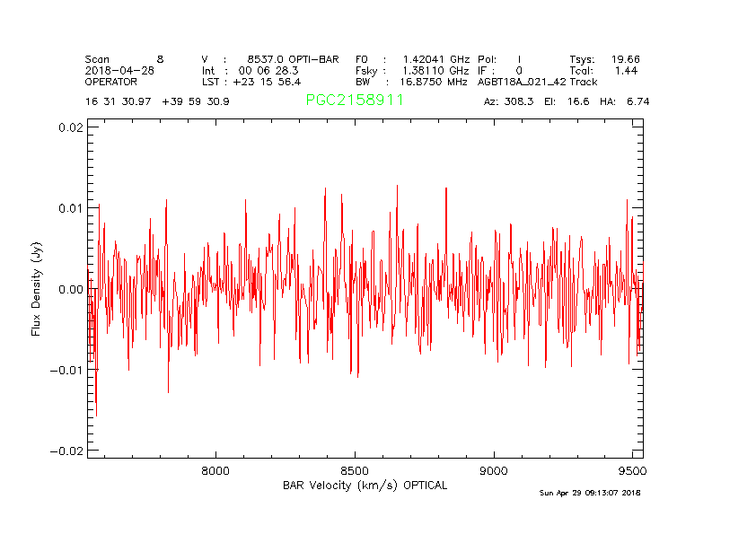Select the Az 308.3 azimuth value
This screenshot has height=534, width=756.
[508, 101]
